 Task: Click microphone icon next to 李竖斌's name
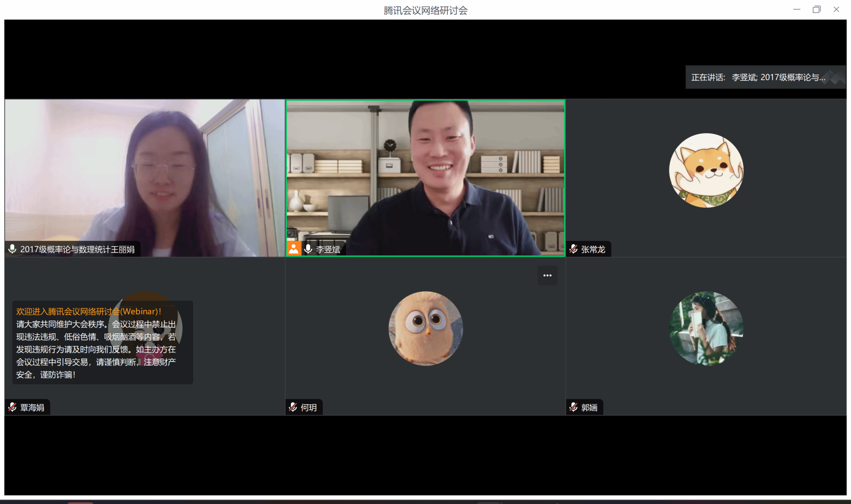pos(308,249)
